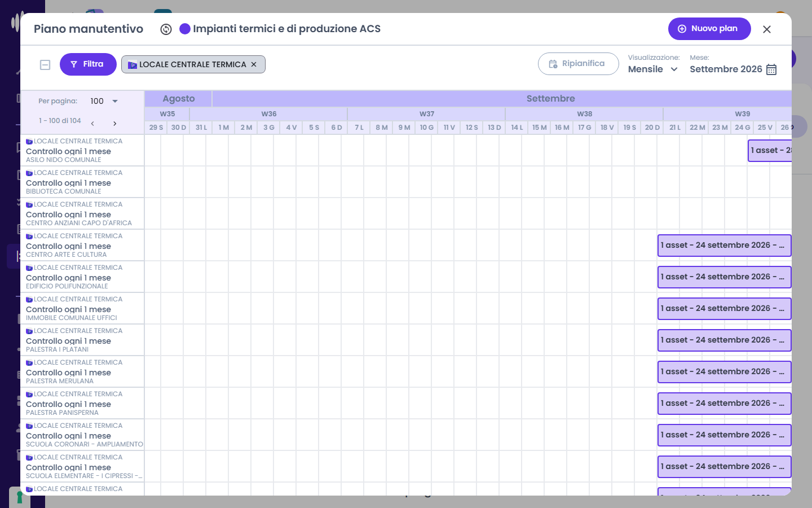Image resolution: width=812 pixels, height=508 pixels.
Task: Expand the per-page 100 dropdown
Action: click(104, 101)
